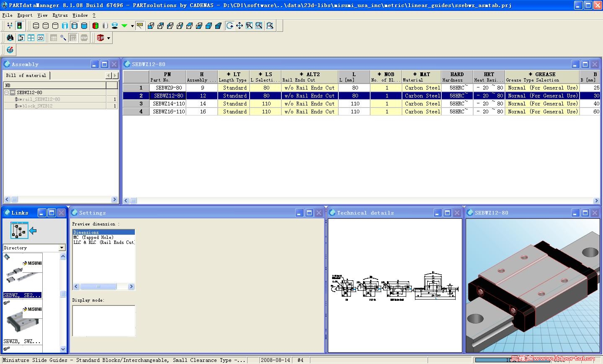Open the Export menu
This screenshot has height=364, width=603.
[x=25, y=15]
